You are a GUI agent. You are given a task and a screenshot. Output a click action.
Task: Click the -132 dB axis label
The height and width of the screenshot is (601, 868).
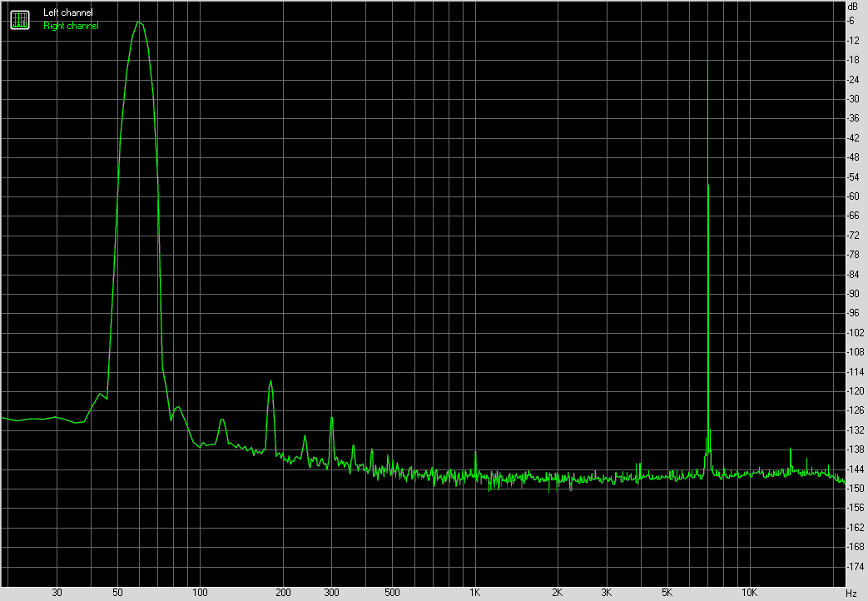856,430
